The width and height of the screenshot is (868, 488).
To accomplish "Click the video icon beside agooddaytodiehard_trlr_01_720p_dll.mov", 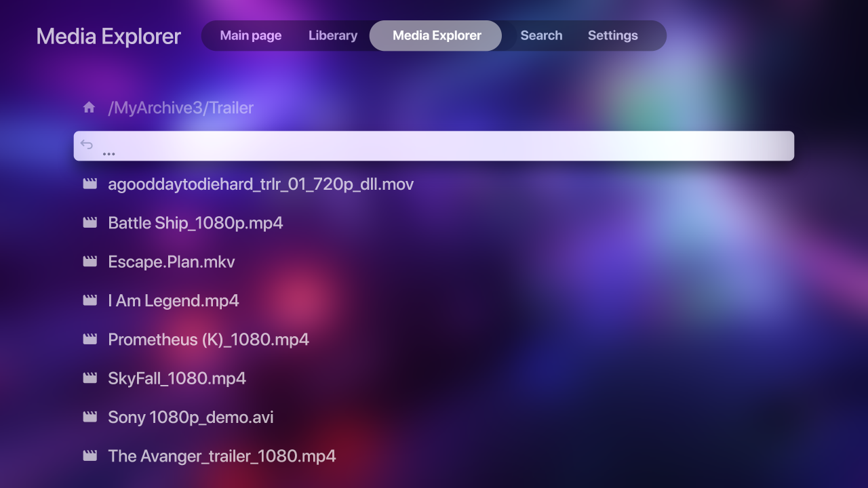I will 90,184.
